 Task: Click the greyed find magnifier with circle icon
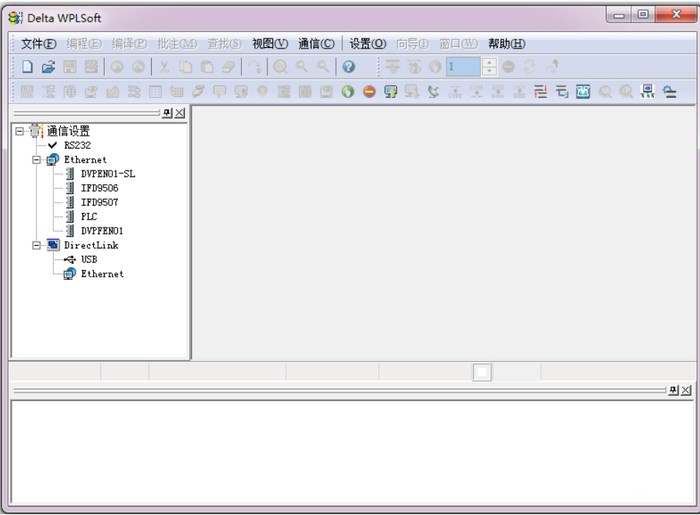pos(280,67)
